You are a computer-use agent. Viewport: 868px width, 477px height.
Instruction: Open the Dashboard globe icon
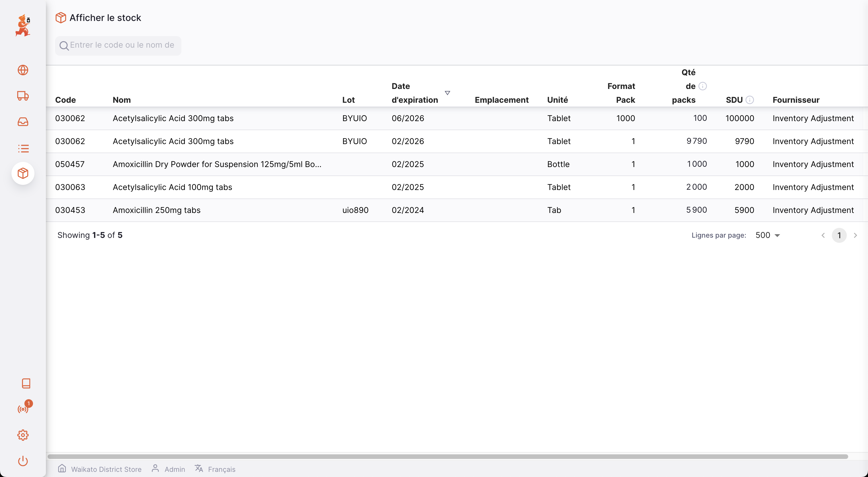23,70
